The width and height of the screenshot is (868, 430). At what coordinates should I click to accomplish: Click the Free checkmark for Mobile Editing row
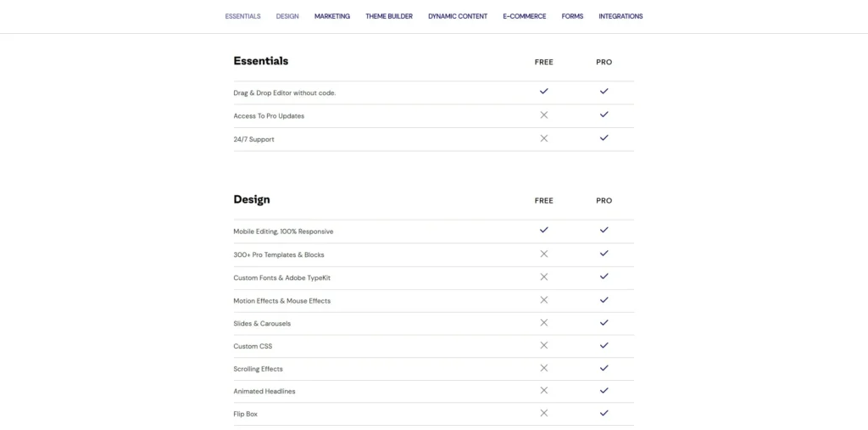click(544, 230)
